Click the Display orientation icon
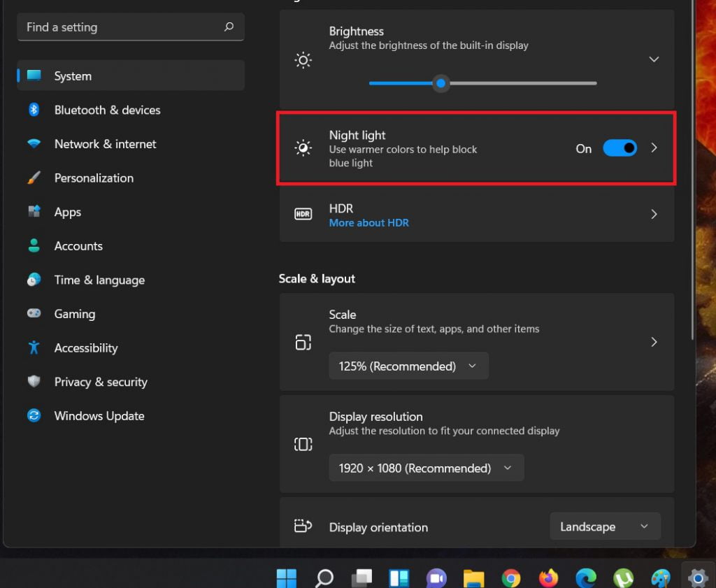 point(303,526)
